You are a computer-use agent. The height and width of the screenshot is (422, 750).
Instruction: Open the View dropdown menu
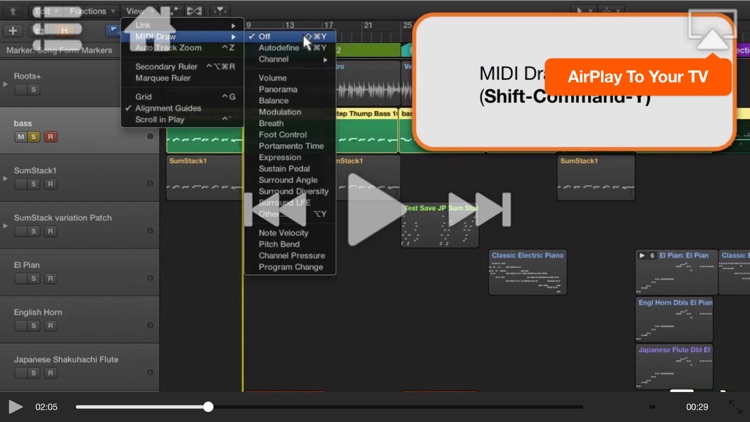coord(139,11)
